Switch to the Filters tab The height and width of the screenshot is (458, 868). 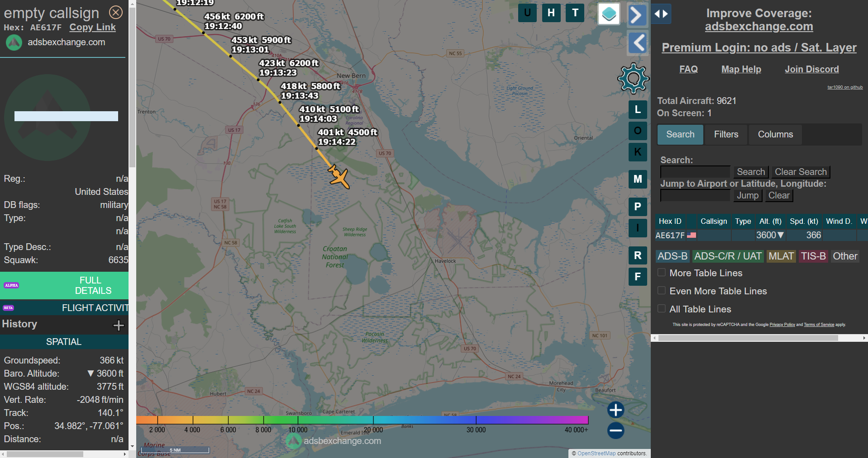(726, 134)
